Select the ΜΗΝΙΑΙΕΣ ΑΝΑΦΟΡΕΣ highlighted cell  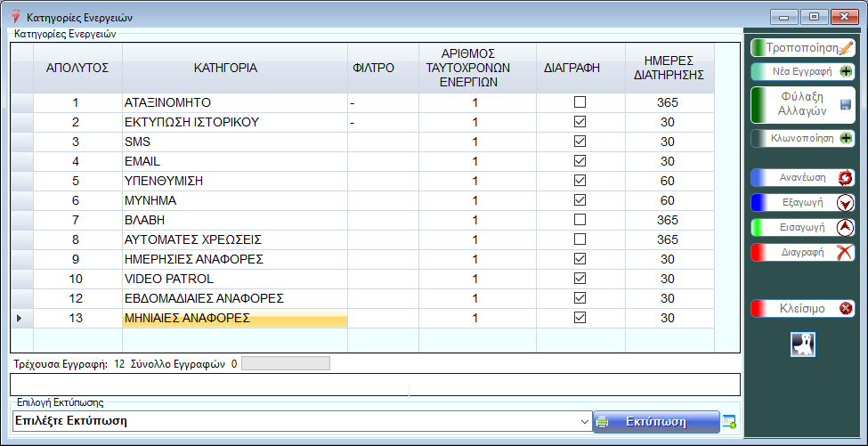(x=234, y=318)
